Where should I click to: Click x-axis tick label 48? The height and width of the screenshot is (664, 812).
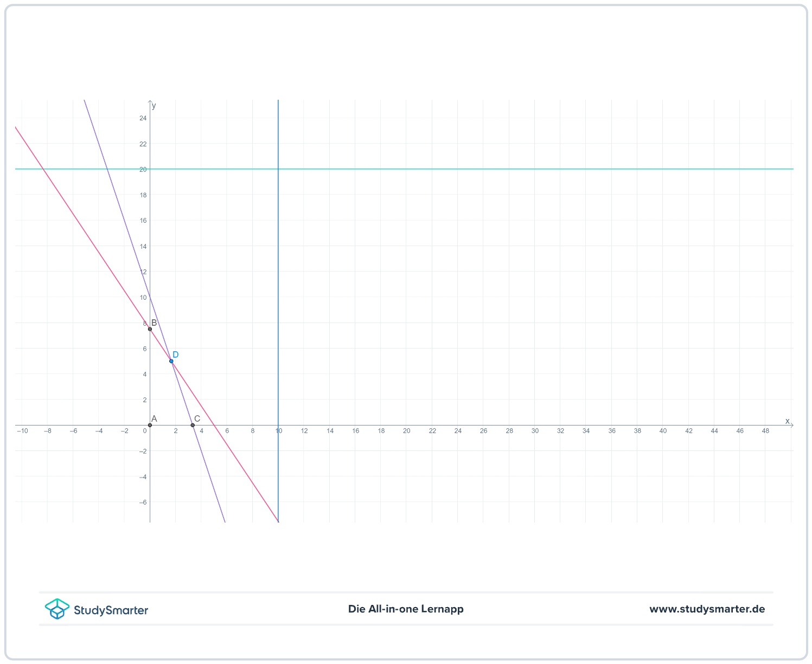[766, 431]
